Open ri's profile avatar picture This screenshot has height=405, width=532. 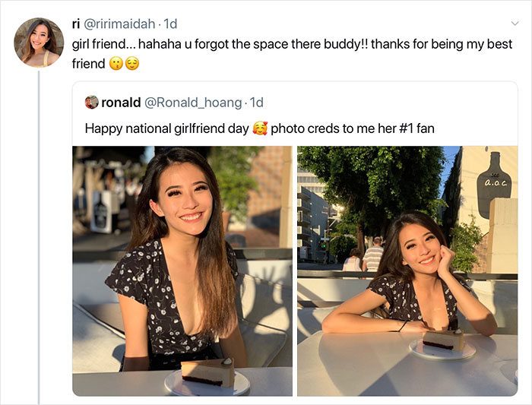pyautogui.click(x=38, y=42)
